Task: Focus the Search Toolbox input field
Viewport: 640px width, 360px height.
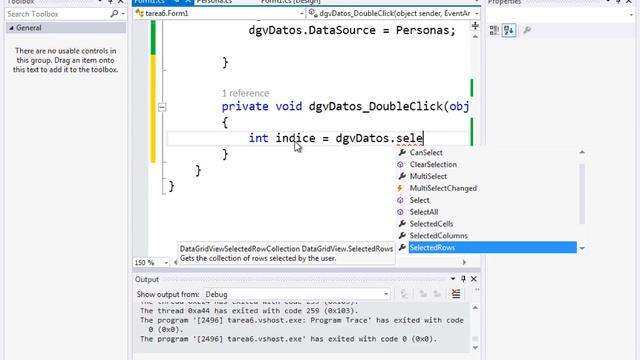Action: pyautogui.click(x=58, y=14)
